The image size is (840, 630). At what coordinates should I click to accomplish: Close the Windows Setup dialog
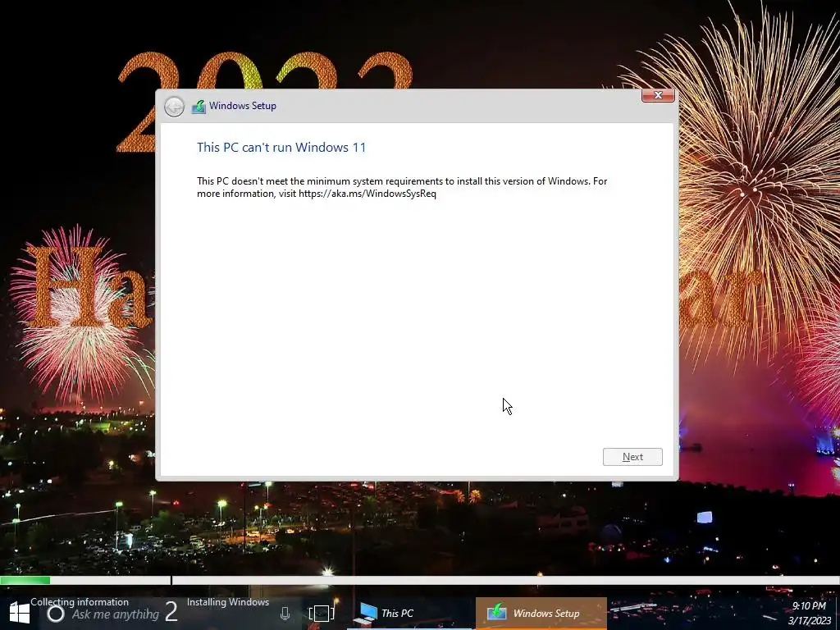click(658, 95)
